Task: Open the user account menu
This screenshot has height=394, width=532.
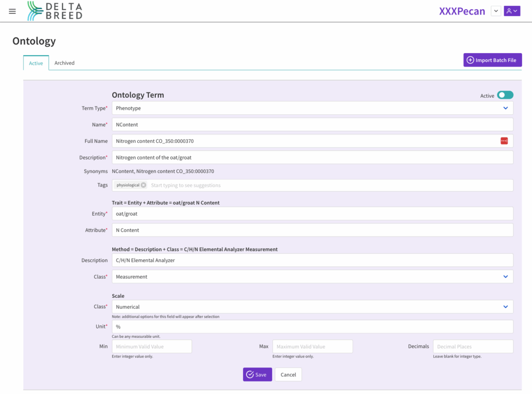Action: pyautogui.click(x=512, y=11)
